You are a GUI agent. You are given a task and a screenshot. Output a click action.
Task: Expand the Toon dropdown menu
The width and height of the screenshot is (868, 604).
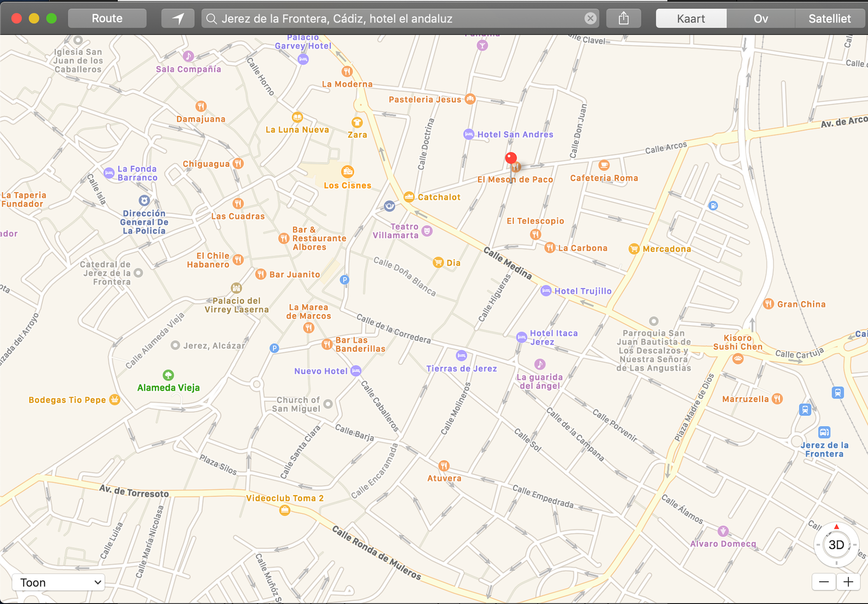(59, 582)
